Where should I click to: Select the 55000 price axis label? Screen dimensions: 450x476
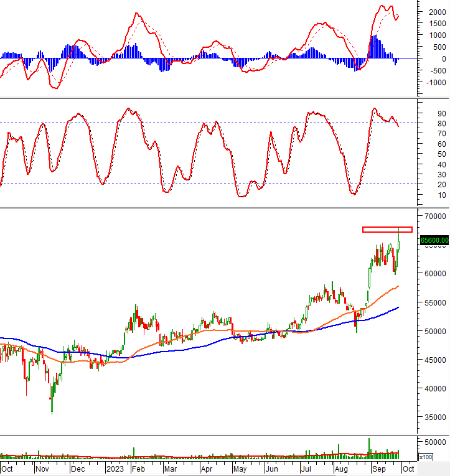(435, 302)
